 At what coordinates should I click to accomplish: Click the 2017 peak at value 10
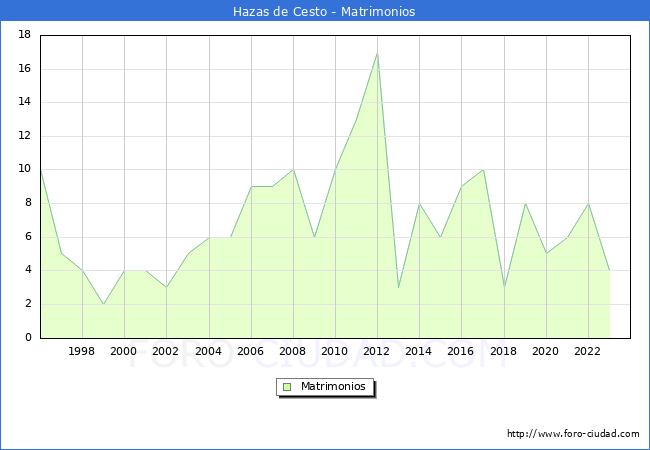pos(483,170)
